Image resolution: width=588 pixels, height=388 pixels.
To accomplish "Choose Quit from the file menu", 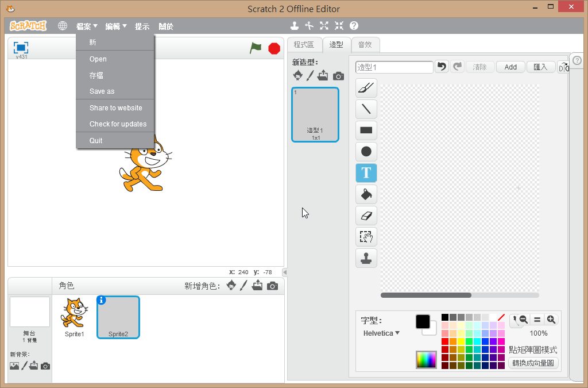I will [115, 140].
